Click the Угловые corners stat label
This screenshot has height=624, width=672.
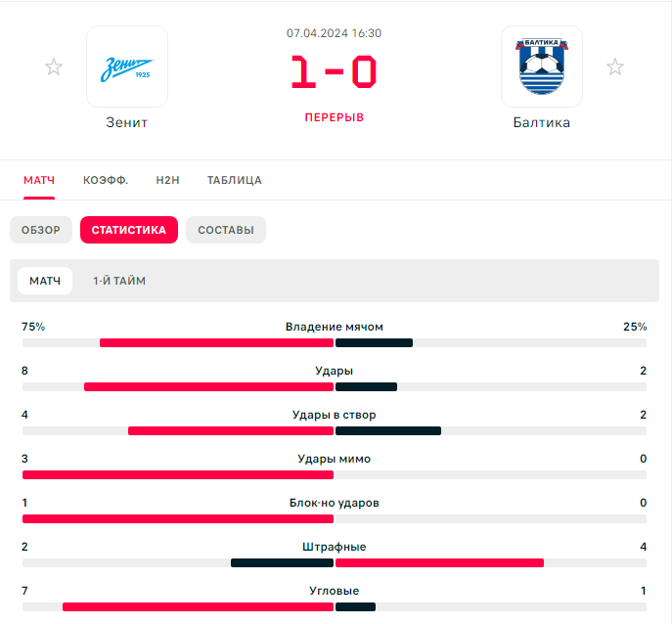point(335,591)
